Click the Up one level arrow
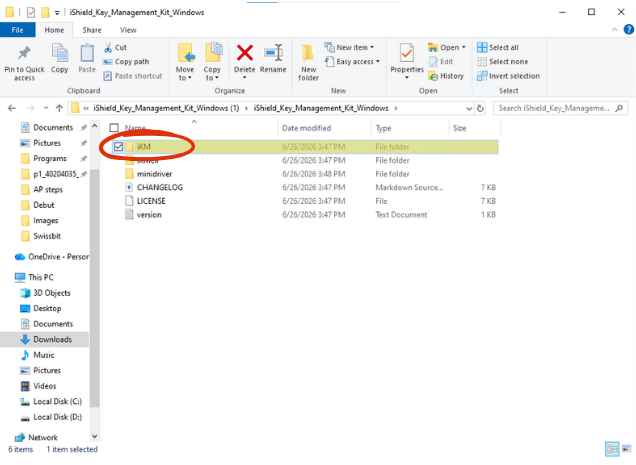The width and height of the screenshot is (636, 465). tap(59, 108)
